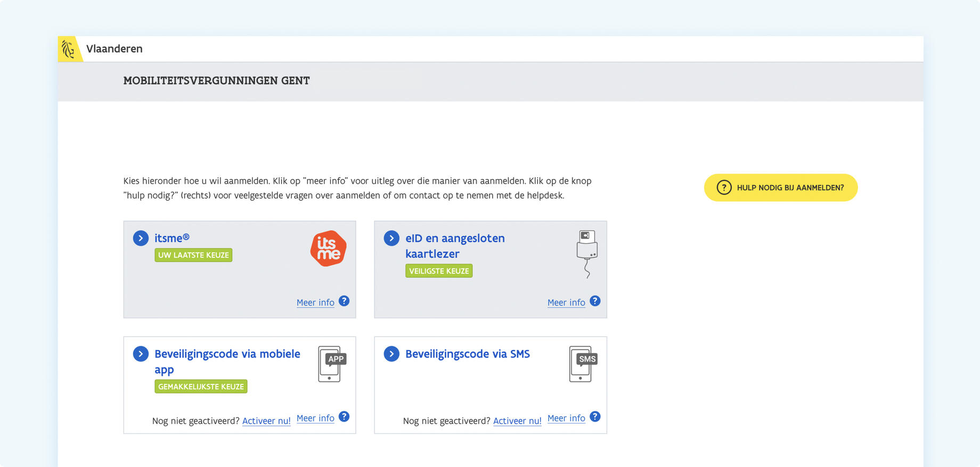
Task: Select Beveiligingscode via SMS
Action: pyautogui.click(x=468, y=354)
